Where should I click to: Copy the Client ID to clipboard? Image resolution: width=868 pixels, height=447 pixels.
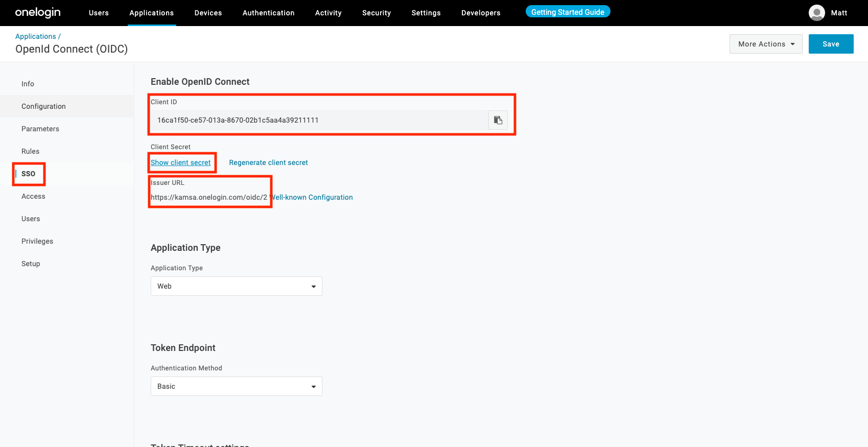498,120
